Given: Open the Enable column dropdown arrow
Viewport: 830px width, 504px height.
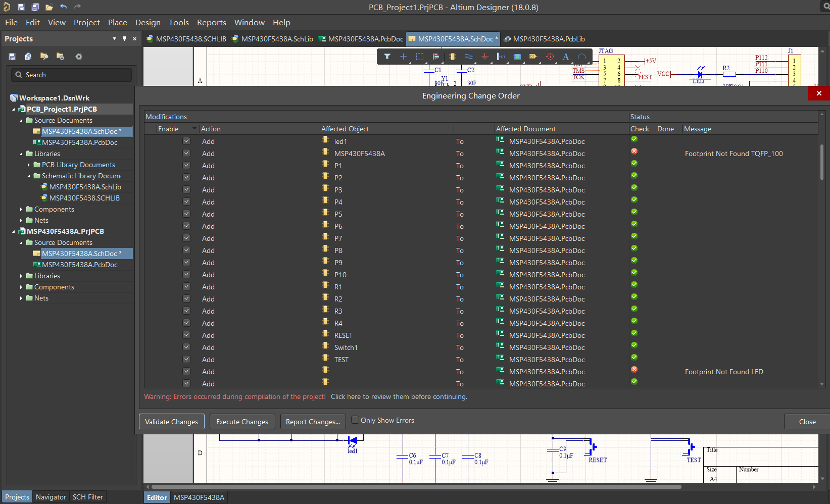Looking at the screenshot, I should click(194, 129).
